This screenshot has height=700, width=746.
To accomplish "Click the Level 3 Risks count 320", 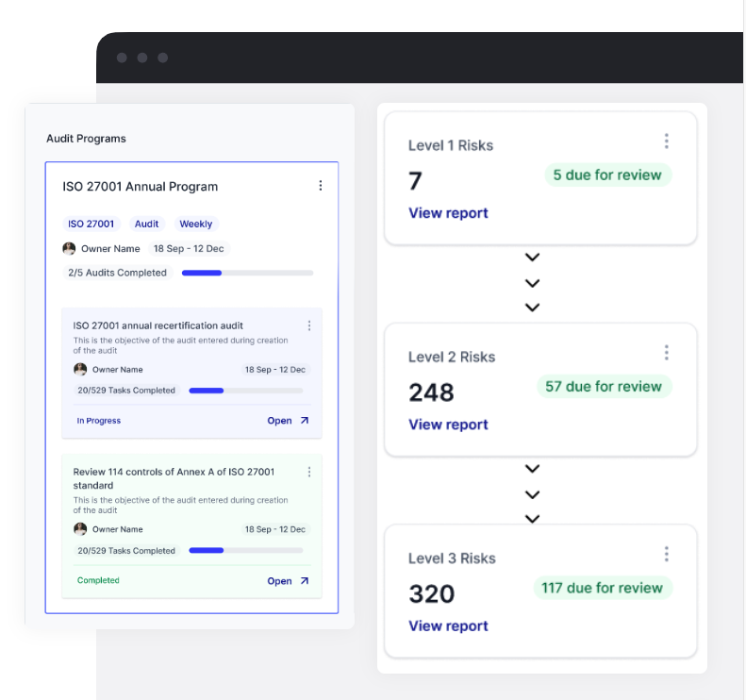I will (x=432, y=594).
